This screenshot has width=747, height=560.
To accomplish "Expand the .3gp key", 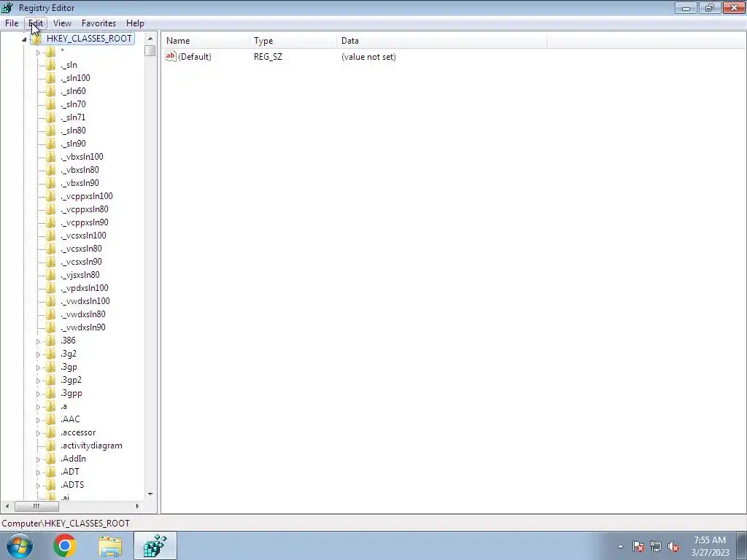I will (x=38, y=367).
